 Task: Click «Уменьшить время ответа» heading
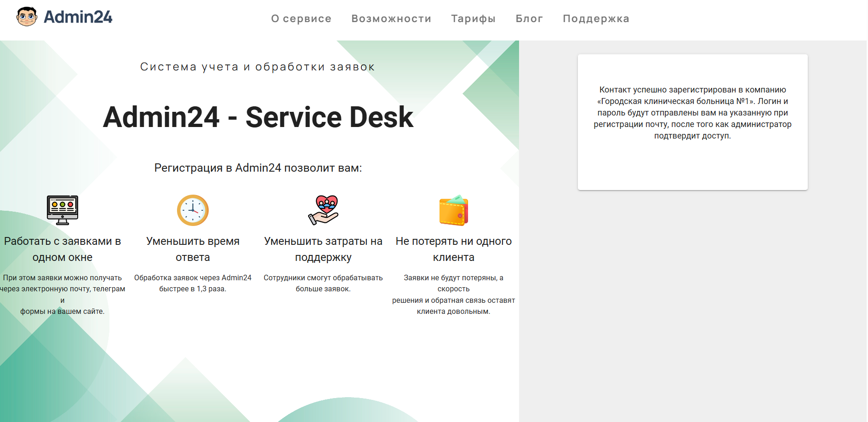tap(193, 249)
